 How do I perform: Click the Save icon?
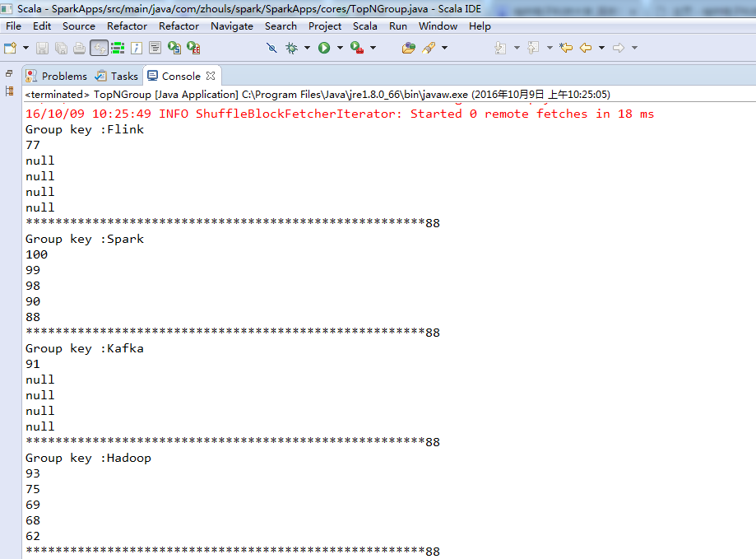[x=43, y=48]
